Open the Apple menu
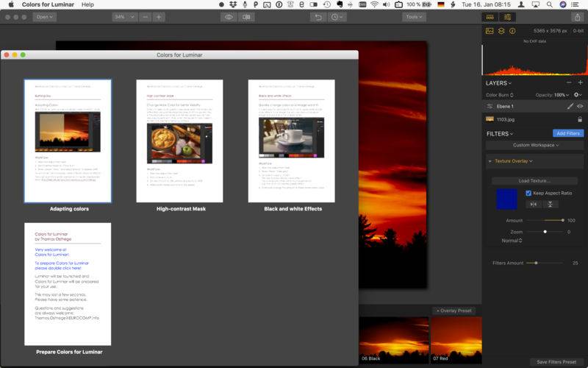588x368 pixels. [x=11, y=4]
